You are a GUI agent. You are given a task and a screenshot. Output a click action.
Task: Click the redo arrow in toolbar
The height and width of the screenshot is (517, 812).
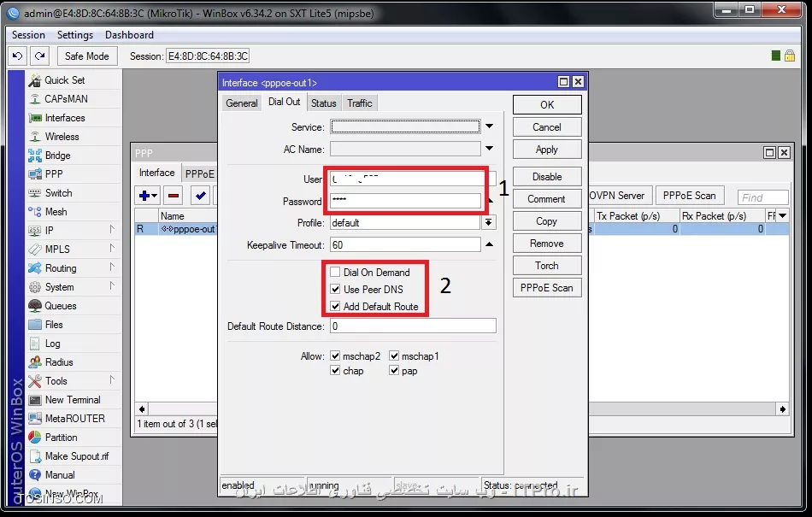(40, 56)
